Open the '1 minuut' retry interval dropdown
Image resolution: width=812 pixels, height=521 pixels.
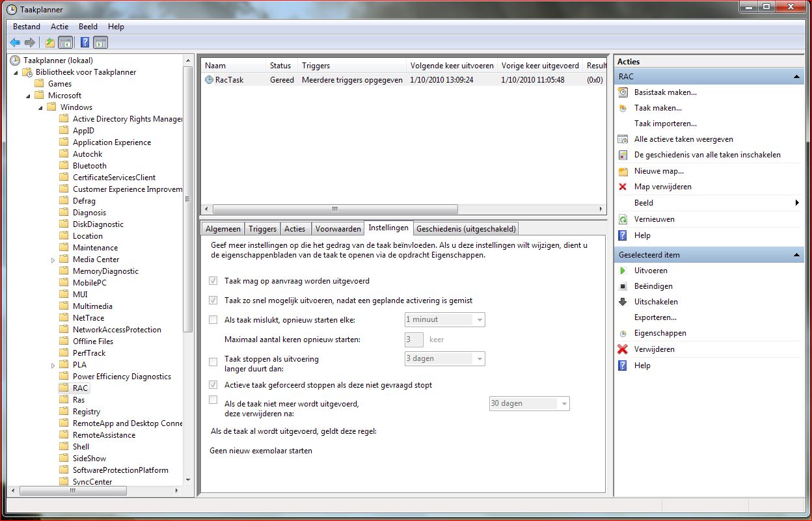[x=480, y=319]
